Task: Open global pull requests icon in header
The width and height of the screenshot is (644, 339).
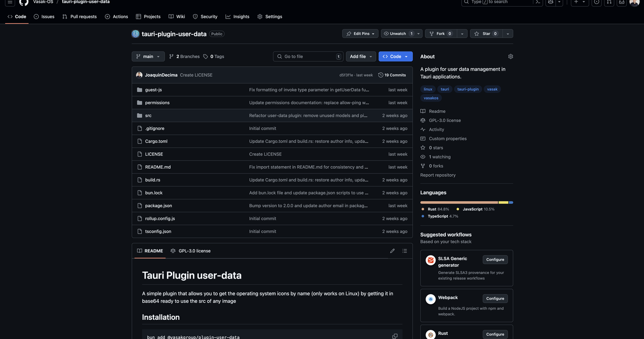Action: tap(609, 2)
